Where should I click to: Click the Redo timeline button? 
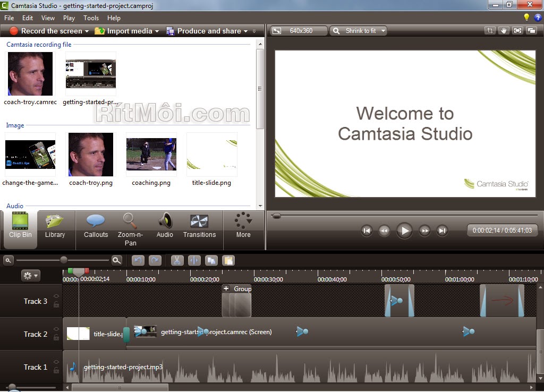[x=155, y=260]
